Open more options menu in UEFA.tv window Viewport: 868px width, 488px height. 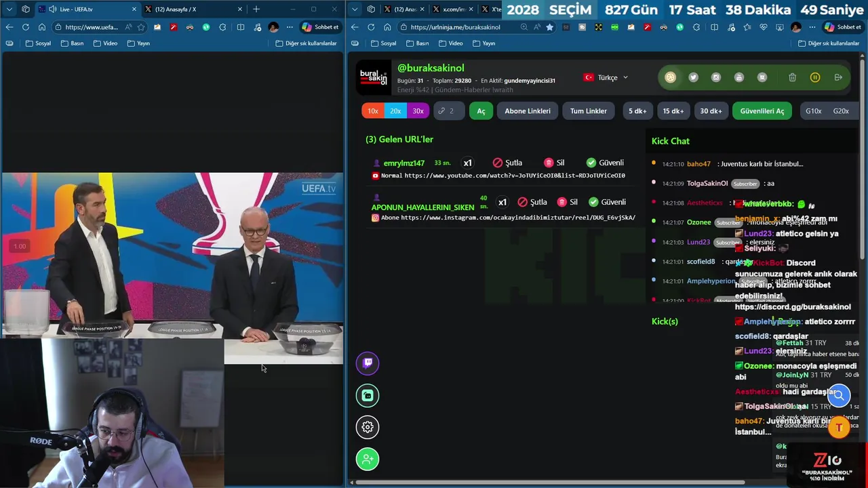[x=290, y=27]
